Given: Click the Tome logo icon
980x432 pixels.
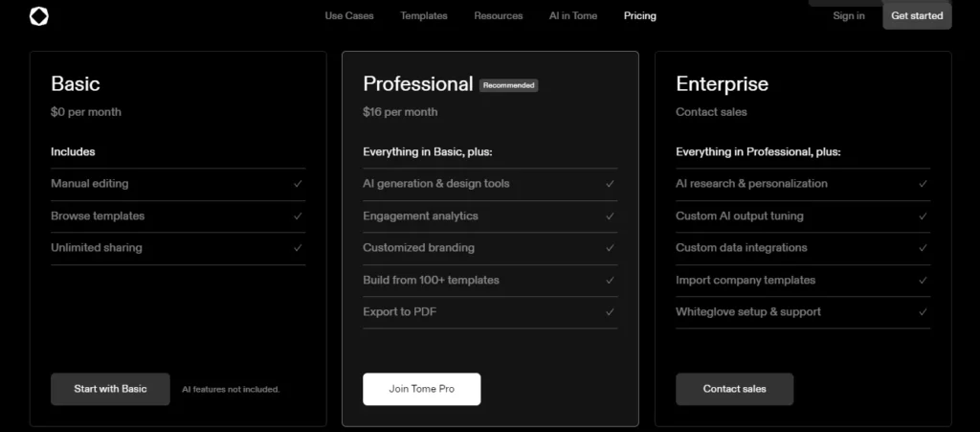Looking at the screenshot, I should [38, 16].
